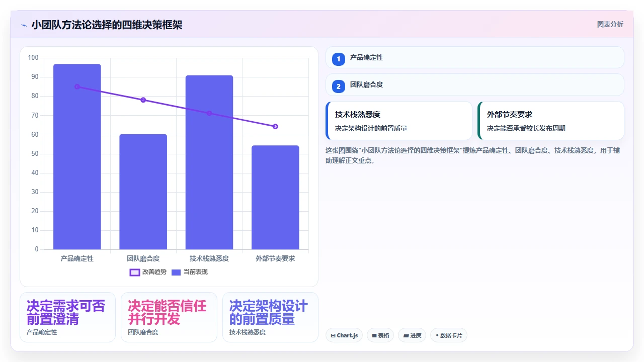Click the y-axis value 50

[x=35, y=153]
